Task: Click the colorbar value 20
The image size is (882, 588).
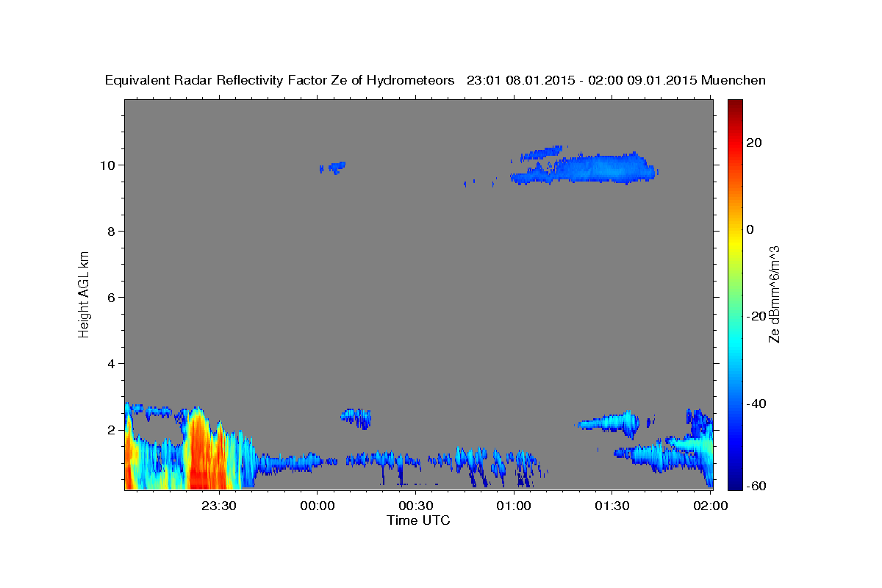Action: 753,142
